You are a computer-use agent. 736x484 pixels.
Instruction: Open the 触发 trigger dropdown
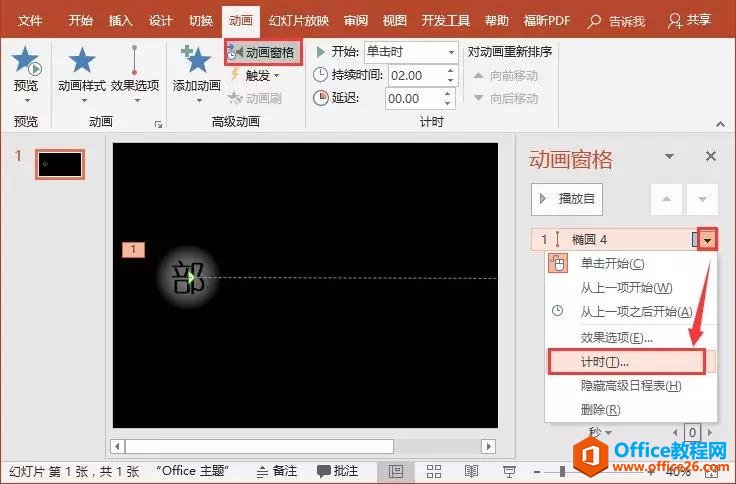pyautogui.click(x=255, y=75)
